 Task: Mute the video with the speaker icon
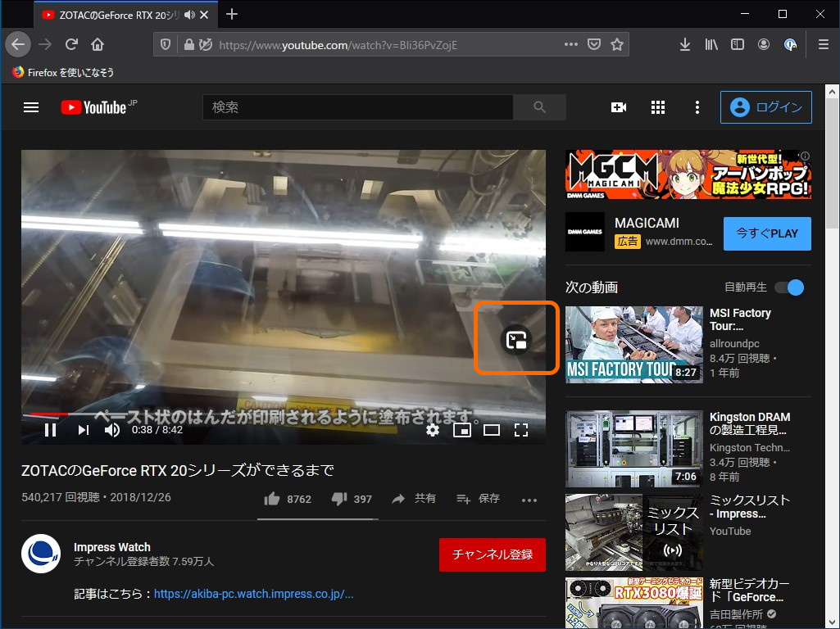[112, 429]
